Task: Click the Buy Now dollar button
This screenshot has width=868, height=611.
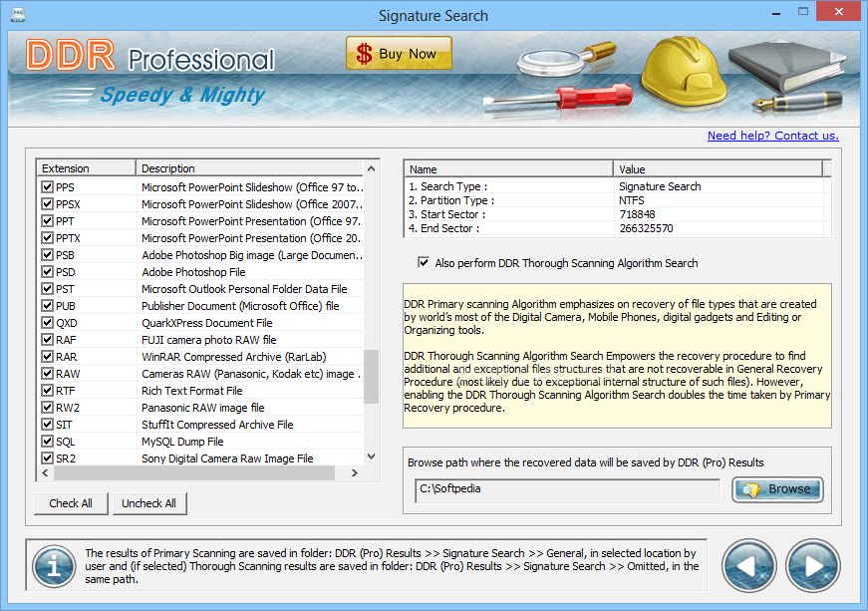Action: [x=399, y=53]
